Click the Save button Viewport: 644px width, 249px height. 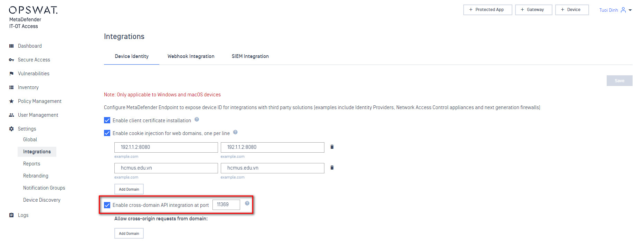[x=619, y=80]
